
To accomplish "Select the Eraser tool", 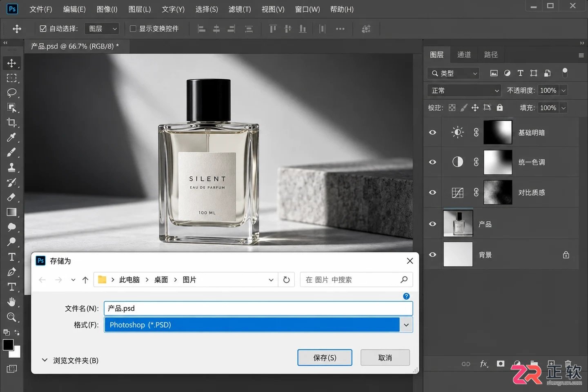I will (11, 197).
